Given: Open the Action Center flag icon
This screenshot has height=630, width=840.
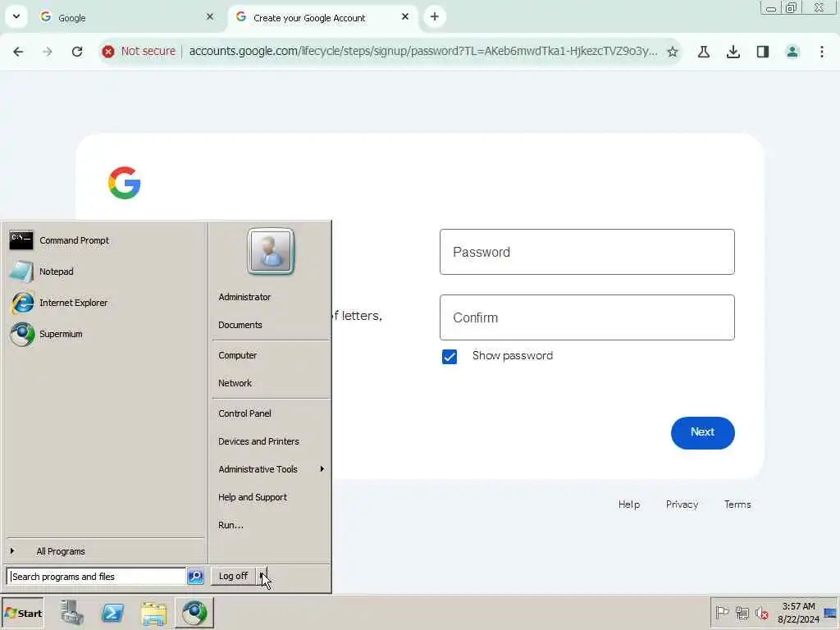Looking at the screenshot, I should 722,613.
